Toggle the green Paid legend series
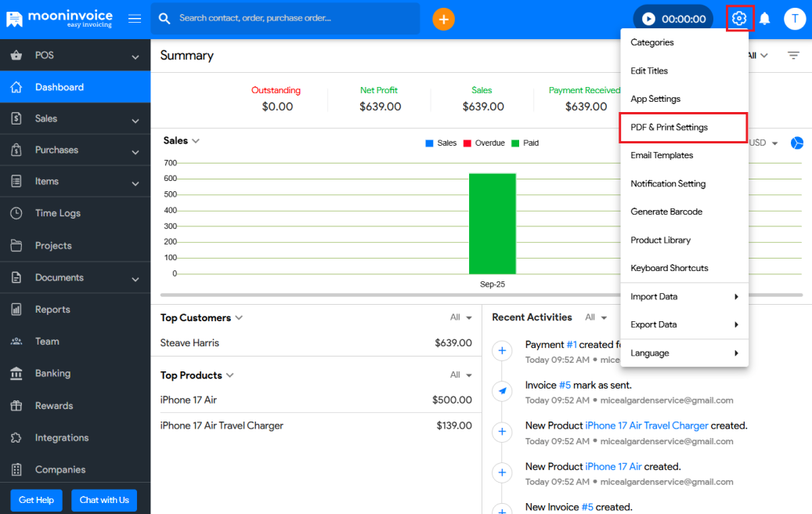Image resolution: width=812 pixels, height=514 pixels. click(525, 143)
